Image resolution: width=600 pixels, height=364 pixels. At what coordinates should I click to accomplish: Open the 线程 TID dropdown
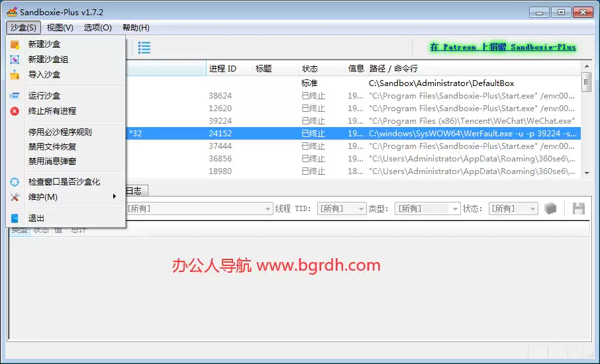pos(341,208)
